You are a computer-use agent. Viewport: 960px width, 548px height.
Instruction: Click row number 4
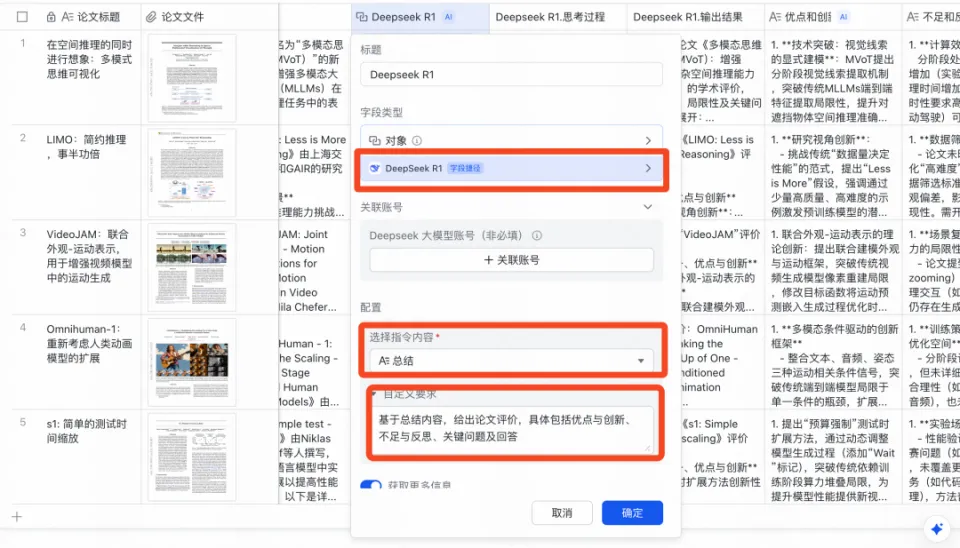coord(23,328)
